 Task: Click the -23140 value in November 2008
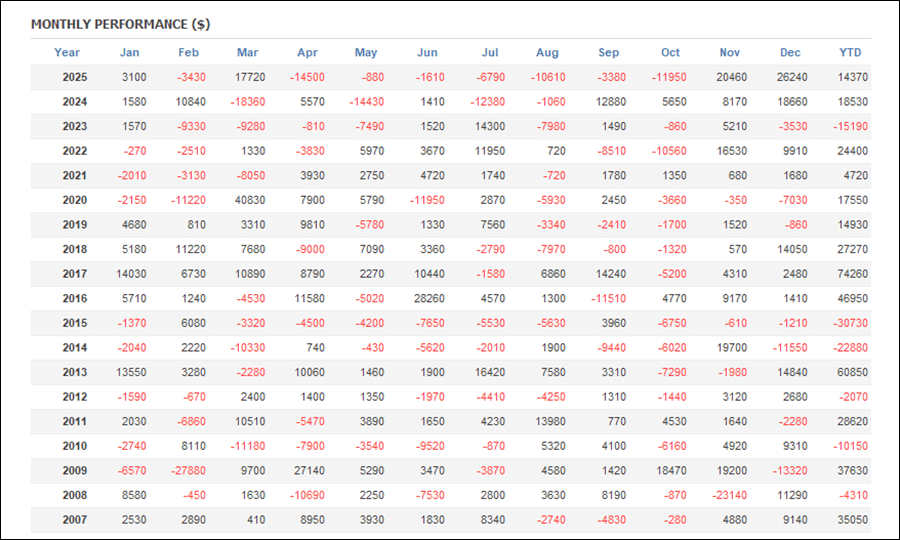[x=727, y=495]
